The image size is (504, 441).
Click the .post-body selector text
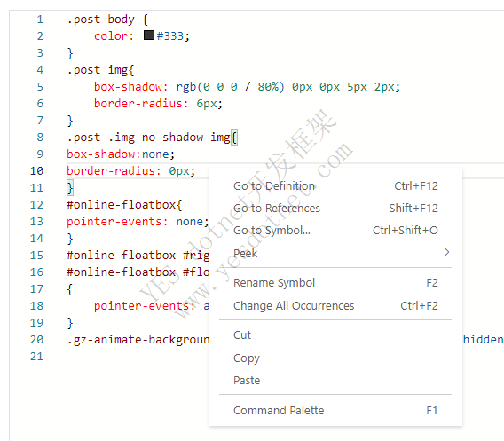(x=100, y=20)
